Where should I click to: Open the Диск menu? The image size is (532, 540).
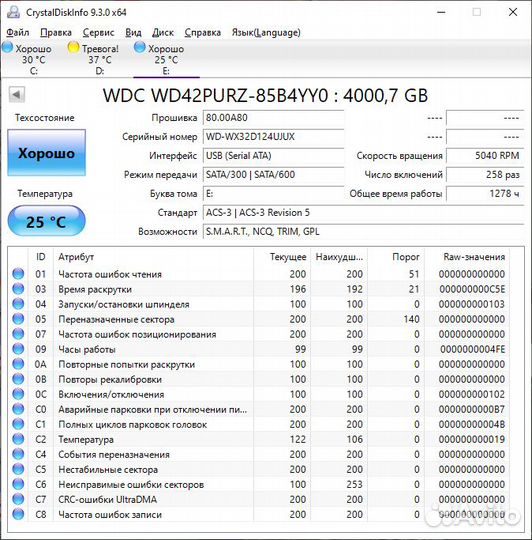(163, 32)
